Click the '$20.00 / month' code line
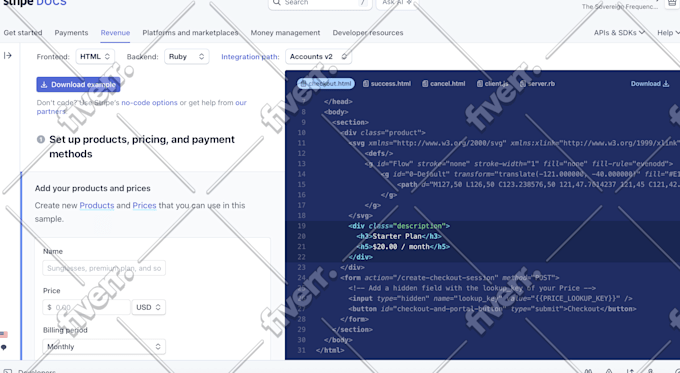Viewport: 680px width, 373px height. [x=403, y=247]
